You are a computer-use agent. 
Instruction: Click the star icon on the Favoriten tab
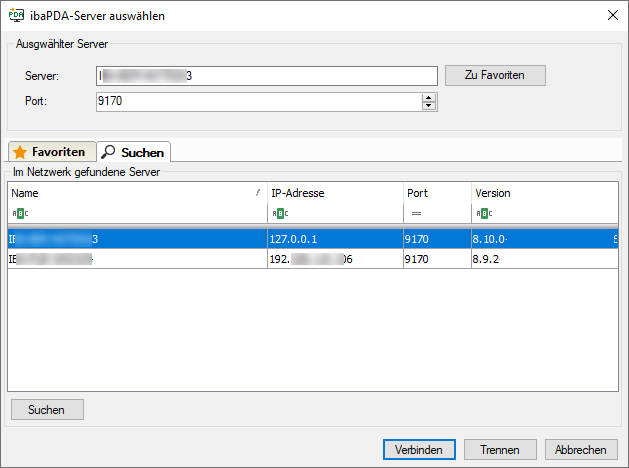tap(20, 152)
